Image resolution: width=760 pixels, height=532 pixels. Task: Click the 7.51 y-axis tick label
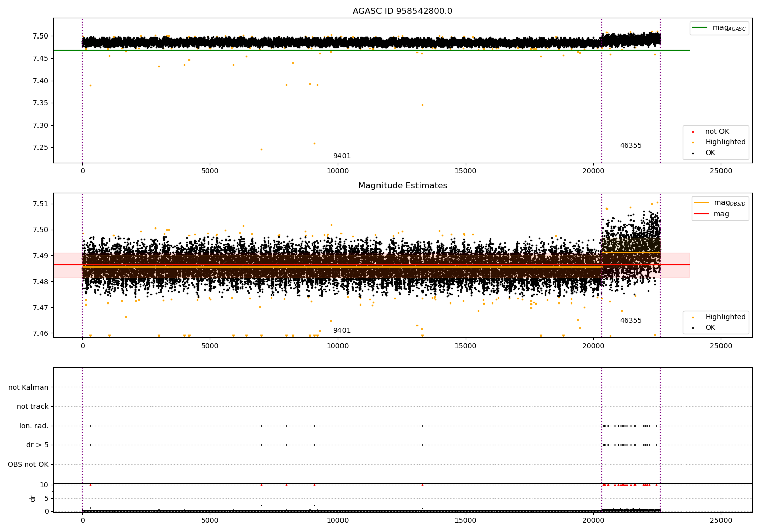41,204
